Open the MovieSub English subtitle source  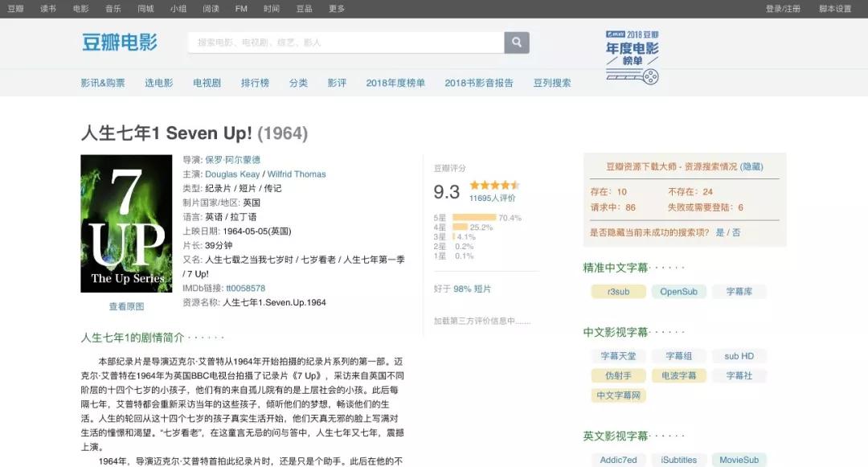click(739, 460)
